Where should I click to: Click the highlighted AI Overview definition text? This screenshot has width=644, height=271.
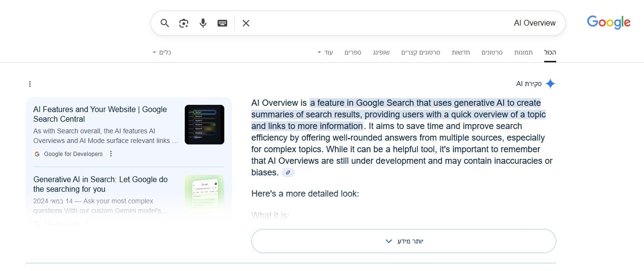(x=398, y=114)
